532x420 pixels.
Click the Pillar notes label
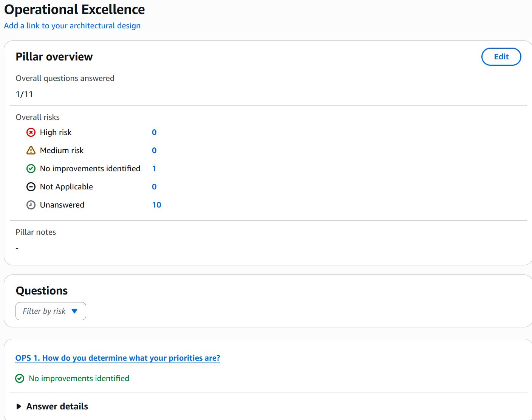[x=36, y=232]
